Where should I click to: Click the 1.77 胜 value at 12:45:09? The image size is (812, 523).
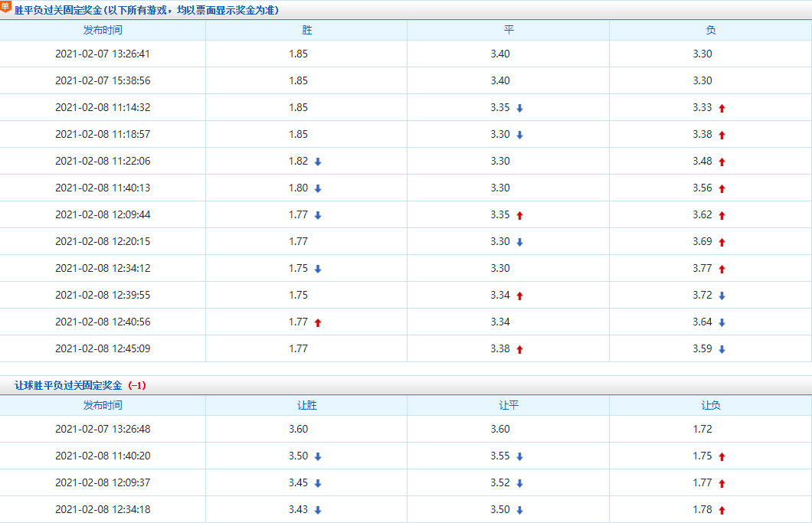[x=298, y=349]
